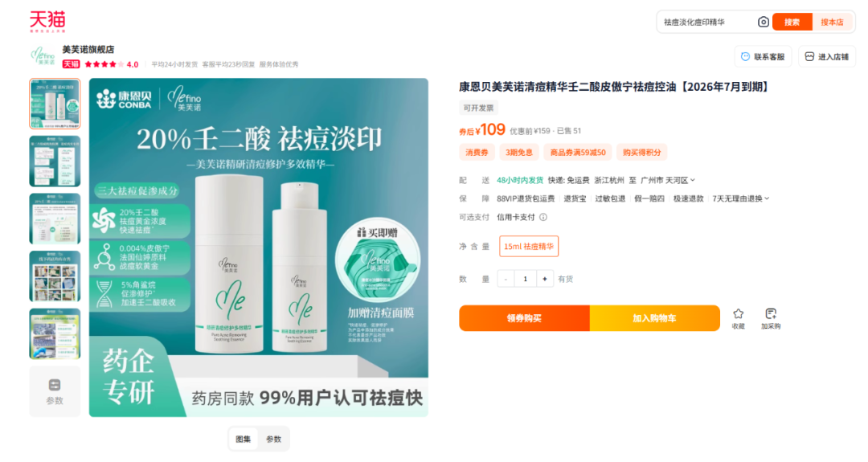Select the second product thumbnail
The width and height of the screenshot is (868, 462).
(55, 161)
